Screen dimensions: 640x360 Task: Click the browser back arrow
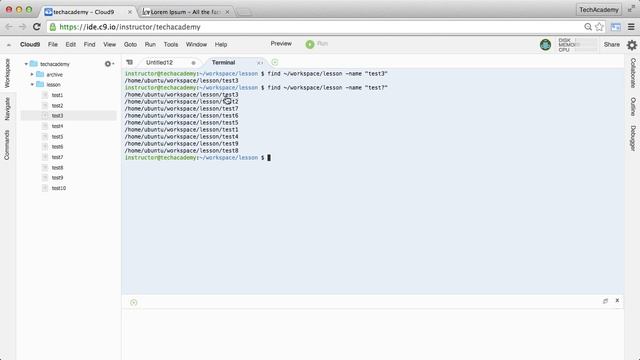pos(9,27)
